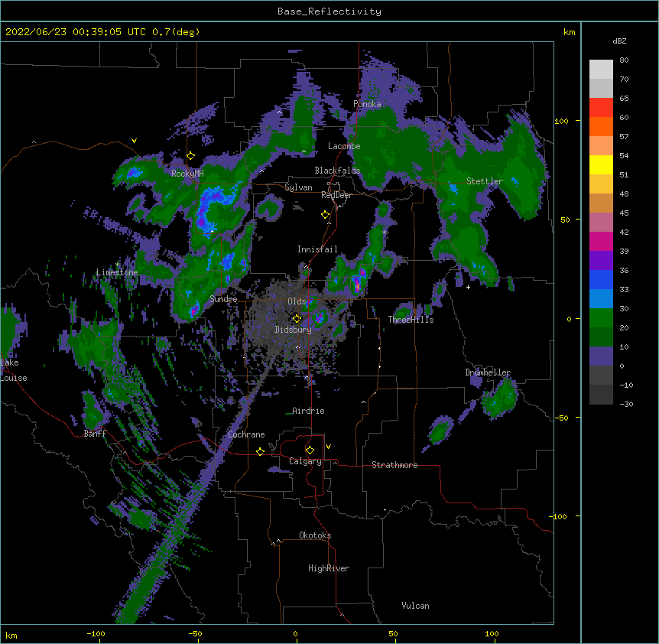Click the 57 value in dBZ legend
659x644 pixels.
[624, 136]
